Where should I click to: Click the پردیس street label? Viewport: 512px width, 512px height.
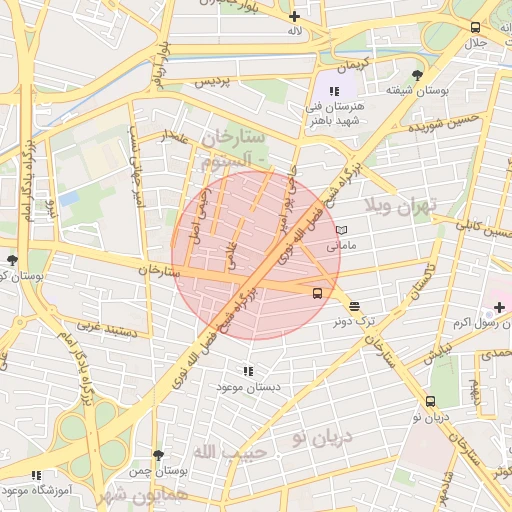212,82
